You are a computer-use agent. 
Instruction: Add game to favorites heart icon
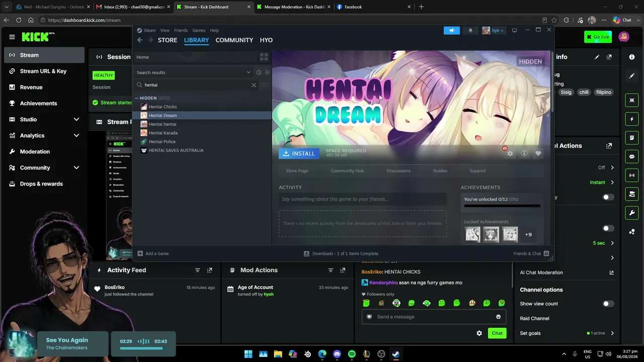point(538,153)
